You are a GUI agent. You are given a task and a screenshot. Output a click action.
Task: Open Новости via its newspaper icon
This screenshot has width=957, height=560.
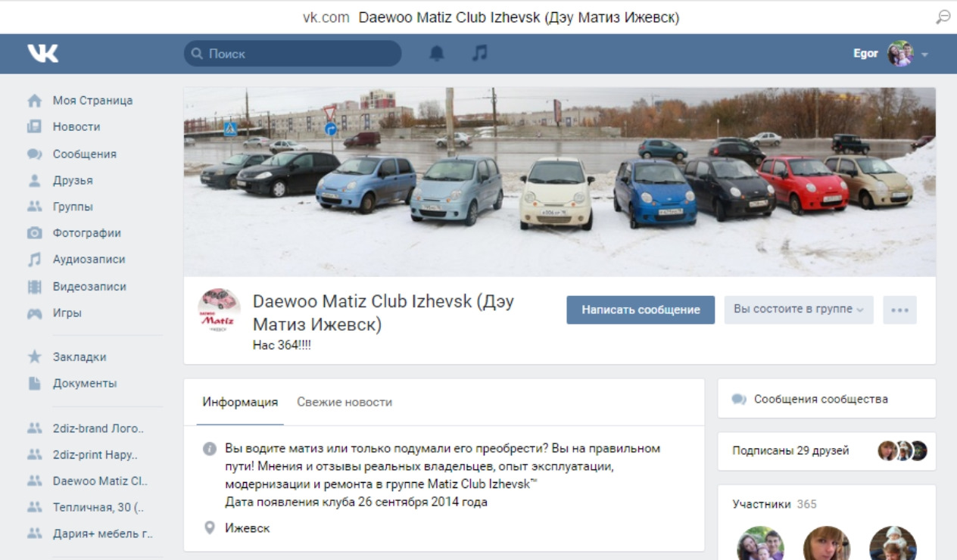33,127
